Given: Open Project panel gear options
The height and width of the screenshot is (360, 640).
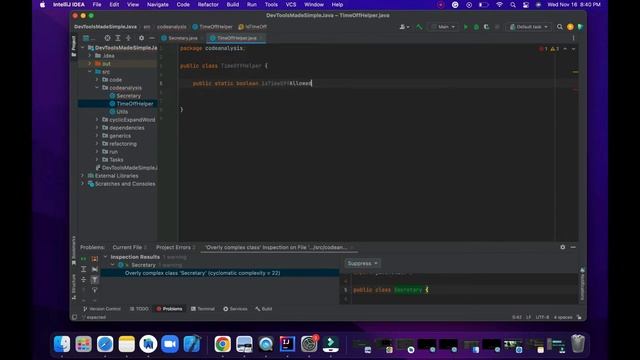Looking at the screenshot, I should coord(141,38).
